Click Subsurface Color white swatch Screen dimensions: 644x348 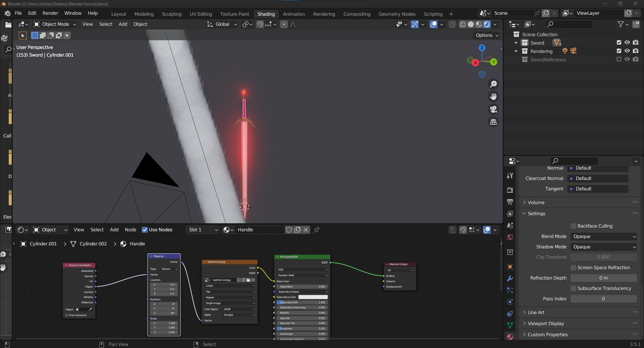pos(313,297)
